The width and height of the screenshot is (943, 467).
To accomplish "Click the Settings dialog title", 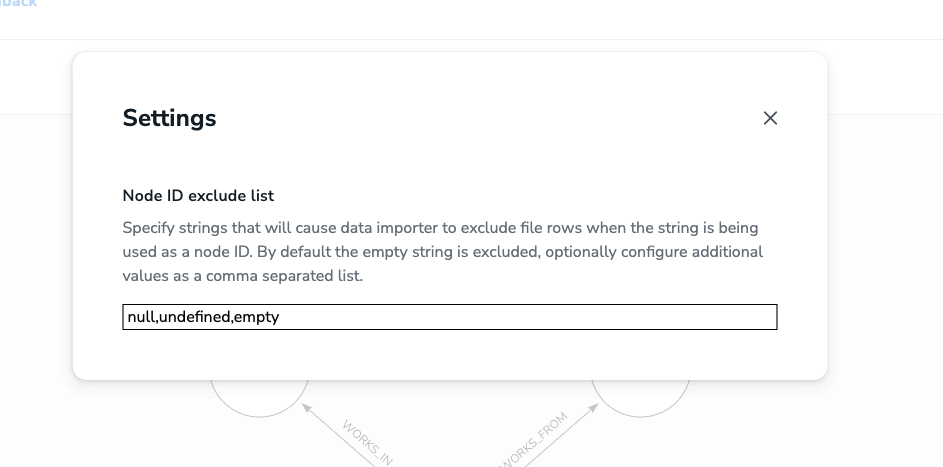I will 169,118.
